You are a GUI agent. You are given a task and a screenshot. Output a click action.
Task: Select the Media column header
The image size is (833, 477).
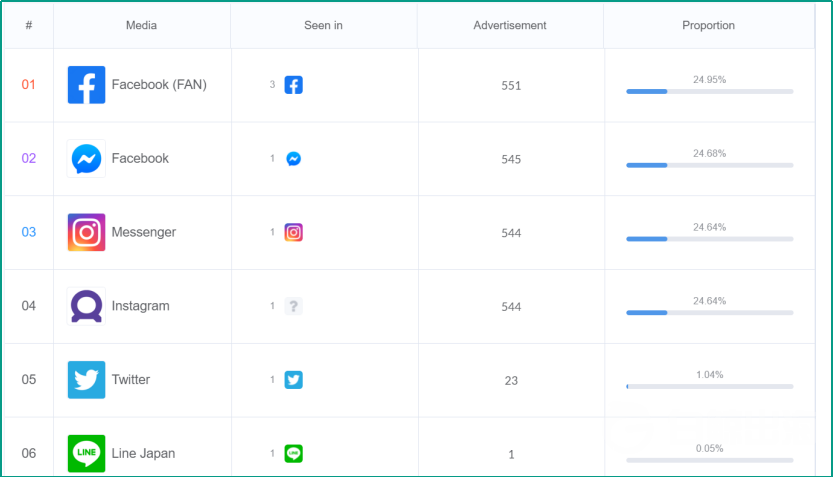click(141, 25)
